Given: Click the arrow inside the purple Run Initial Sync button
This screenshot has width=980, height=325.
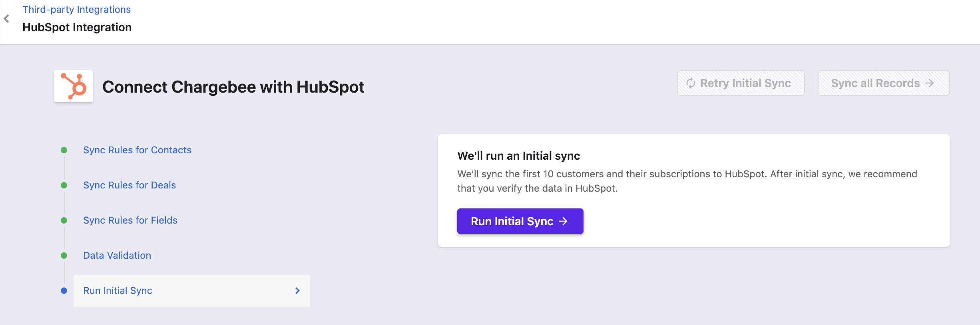Looking at the screenshot, I should 563,221.
